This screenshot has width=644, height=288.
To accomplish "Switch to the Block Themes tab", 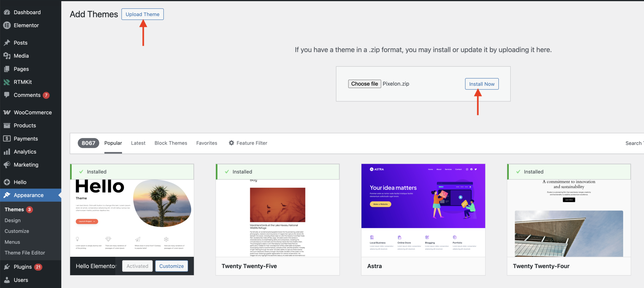I will pyautogui.click(x=171, y=143).
